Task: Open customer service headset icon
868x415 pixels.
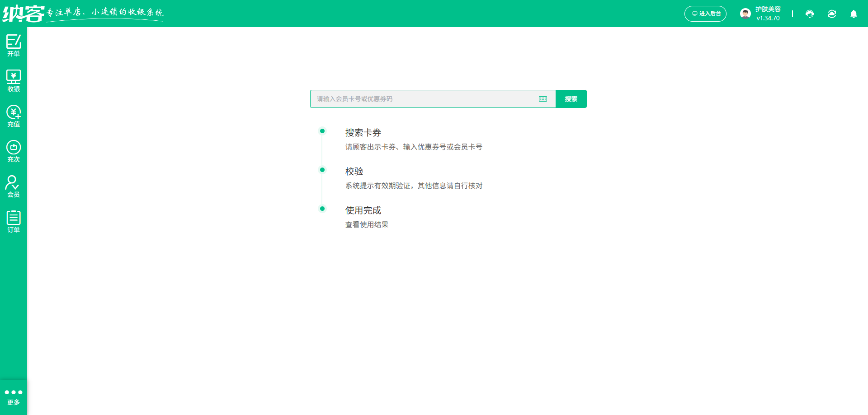Action: (810, 14)
